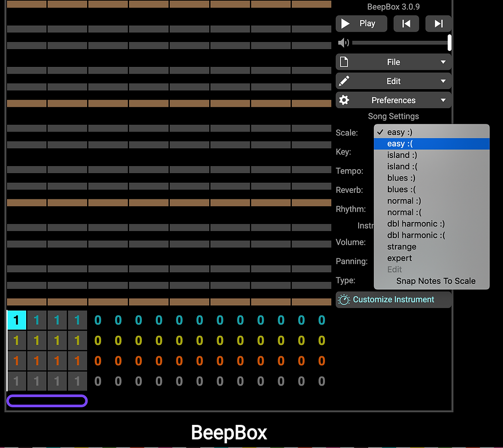Click the "Tempo:" label
This screenshot has width=503, height=448.
(350, 171)
